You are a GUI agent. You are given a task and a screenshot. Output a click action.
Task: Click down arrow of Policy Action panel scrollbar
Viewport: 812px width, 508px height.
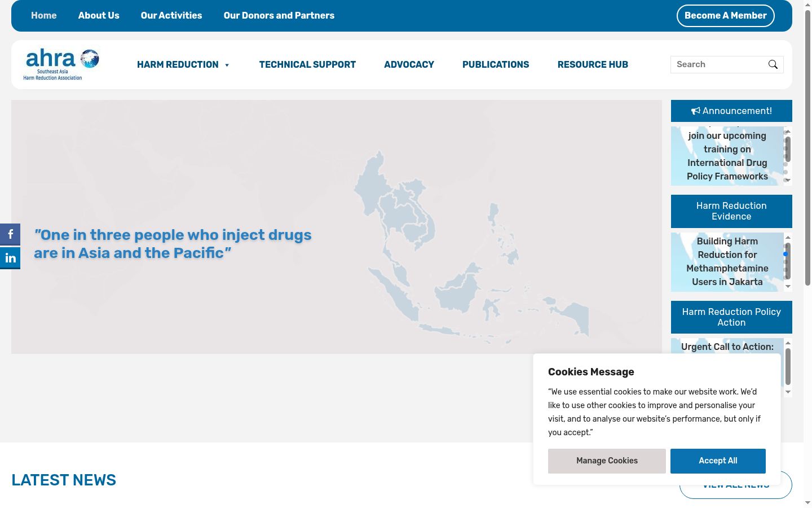(788, 392)
